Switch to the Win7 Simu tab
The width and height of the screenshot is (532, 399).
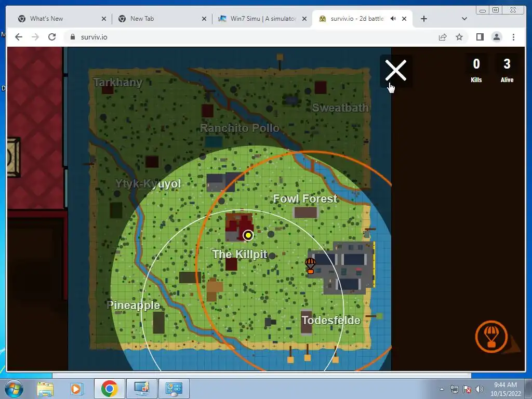(x=263, y=19)
